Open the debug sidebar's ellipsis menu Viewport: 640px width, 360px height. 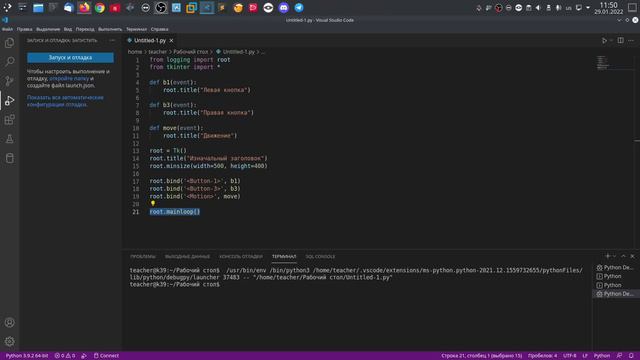[x=112, y=40]
